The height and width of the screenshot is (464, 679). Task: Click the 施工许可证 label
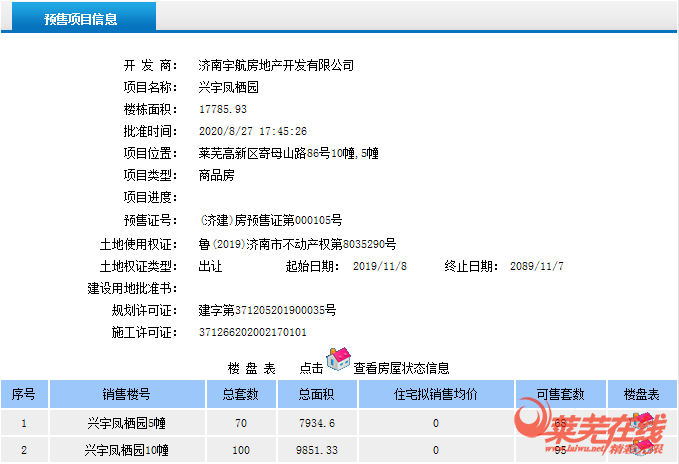tap(144, 332)
